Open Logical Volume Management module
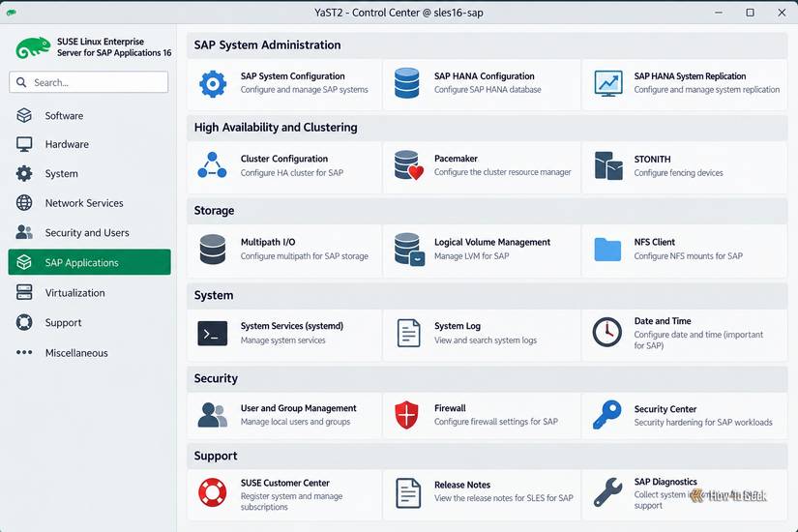The image size is (798, 532). (x=482, y=251)
